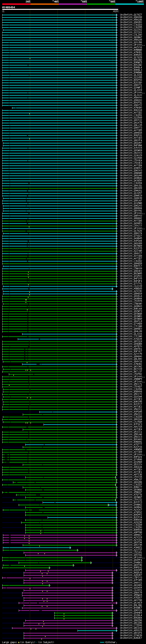The width and height of the screenshot is (146, 644).
Task: Open the UniRef100_D0AB62 entry
Action: click(x=131, y=505)
